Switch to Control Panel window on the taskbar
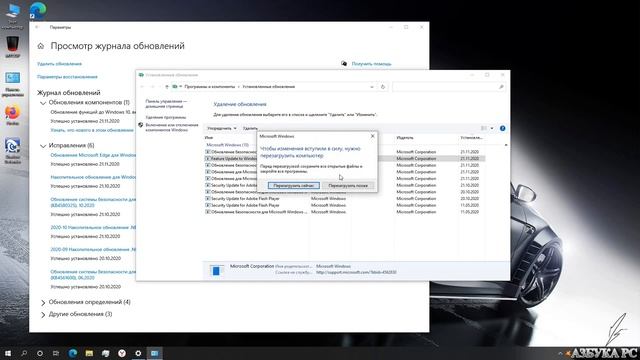Image resolution: width=640 pixels, height=360 pixels. [154, 353]
